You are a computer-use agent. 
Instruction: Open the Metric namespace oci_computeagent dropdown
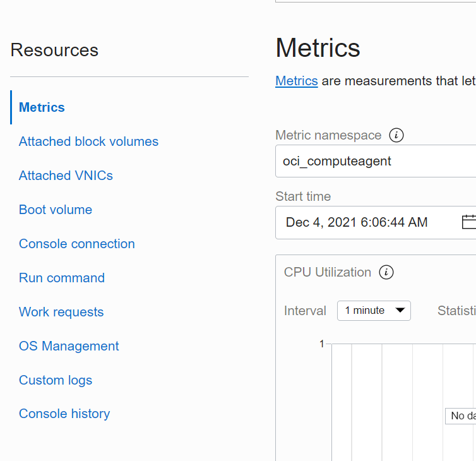click(x=376, y=161)
